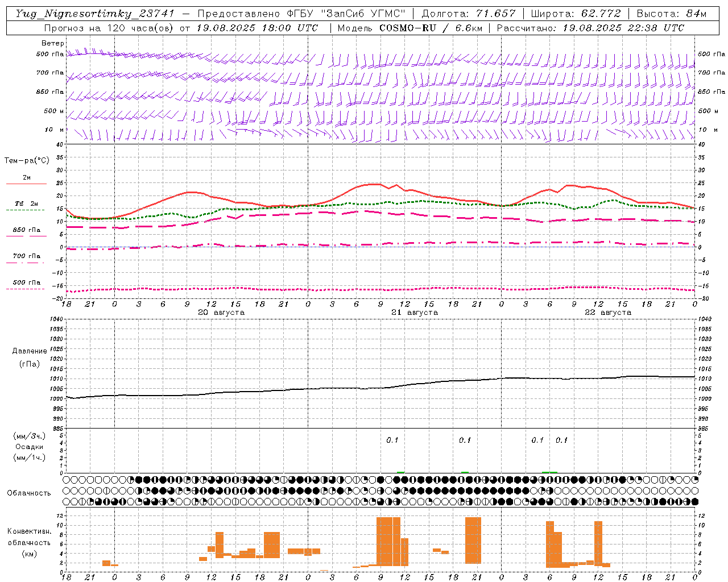Click the 1040 value on left pressure axis

[x=56, y=319]
